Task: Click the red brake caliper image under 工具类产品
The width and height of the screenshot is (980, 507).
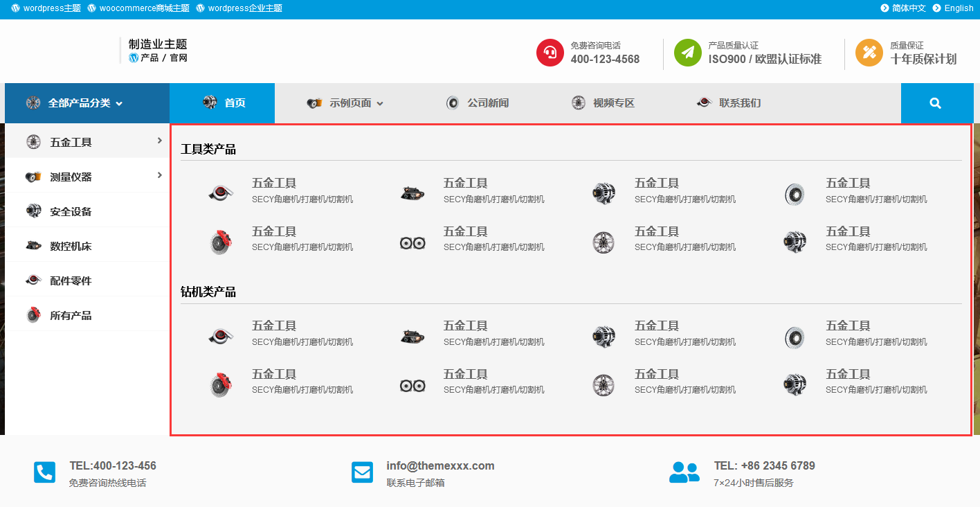Action: click(x=221, y=241)
